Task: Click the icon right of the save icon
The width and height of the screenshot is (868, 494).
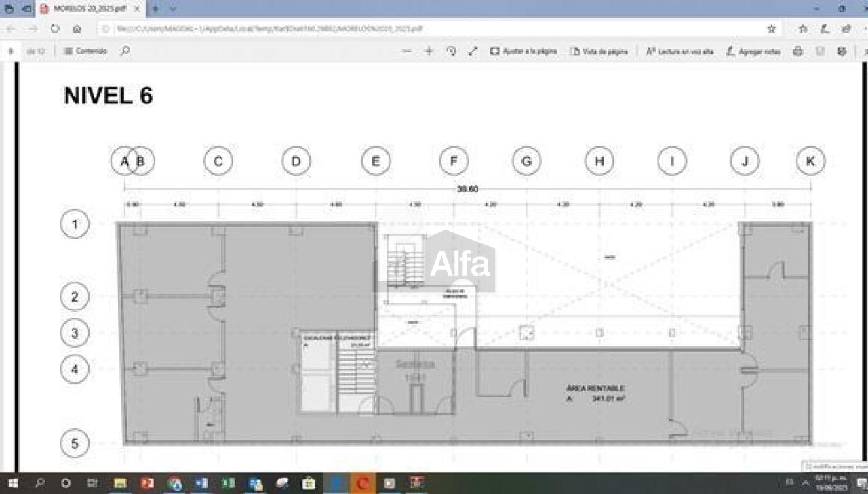Action: (x=842, y=52)
